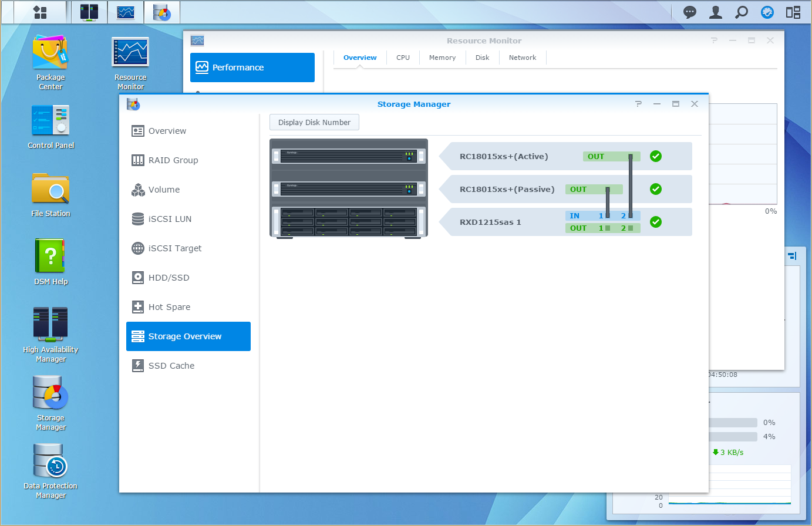The height and width of the screenshot is (526, 812).
Task: Open the Search magnifier icon
Action: (x=742, y=12)
